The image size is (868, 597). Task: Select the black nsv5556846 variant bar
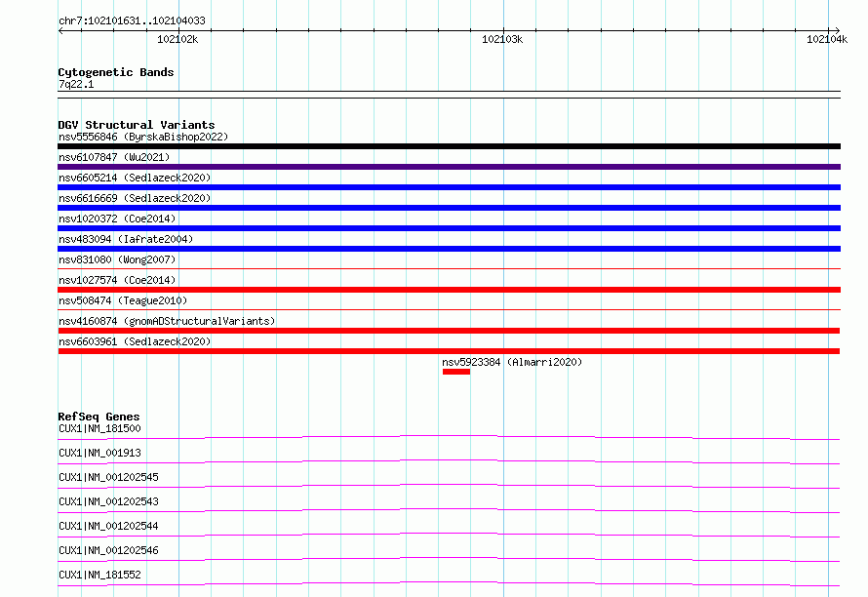click(x=449, y=146)
